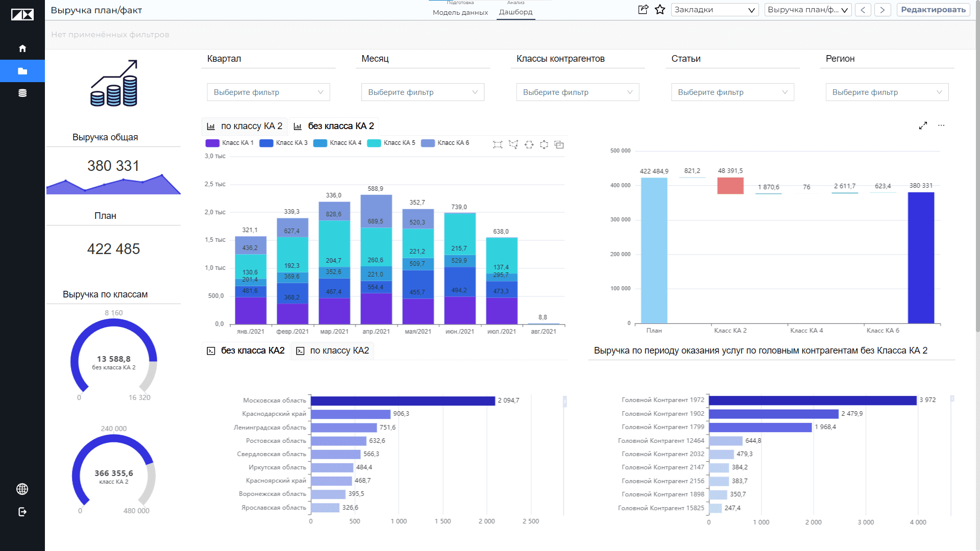
Task: Open the Регион filter dropdown
Action: pyautogui.click(x=887, y=92)
